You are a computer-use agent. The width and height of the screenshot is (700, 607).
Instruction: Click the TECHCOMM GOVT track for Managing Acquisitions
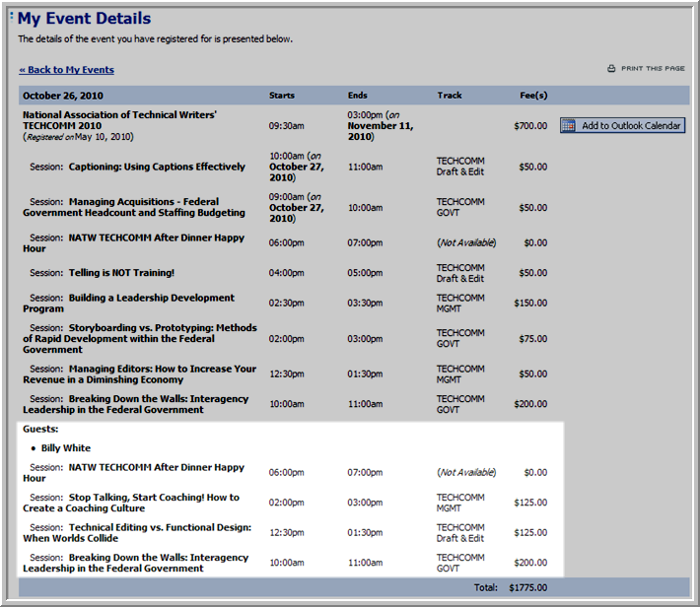coord(460,208)
